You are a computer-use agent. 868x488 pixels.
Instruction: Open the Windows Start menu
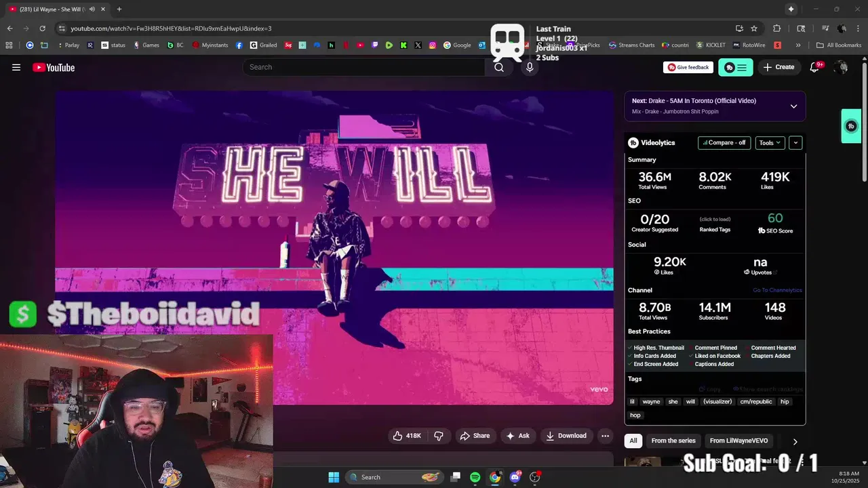[334, 477]
